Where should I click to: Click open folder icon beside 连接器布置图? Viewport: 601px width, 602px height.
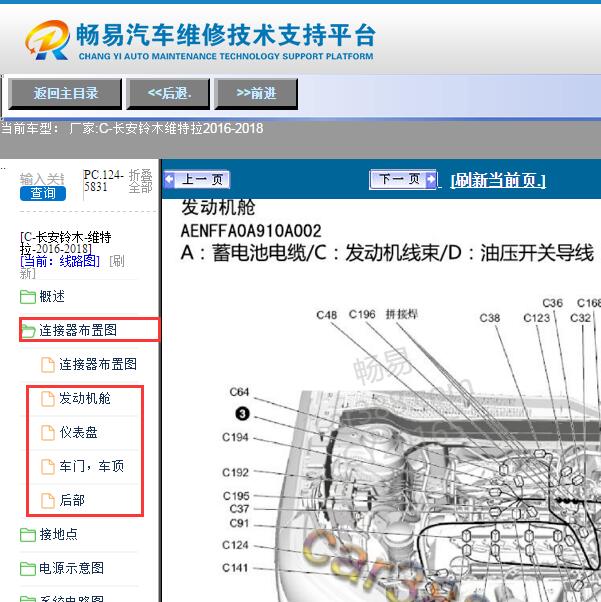(28, 331)
